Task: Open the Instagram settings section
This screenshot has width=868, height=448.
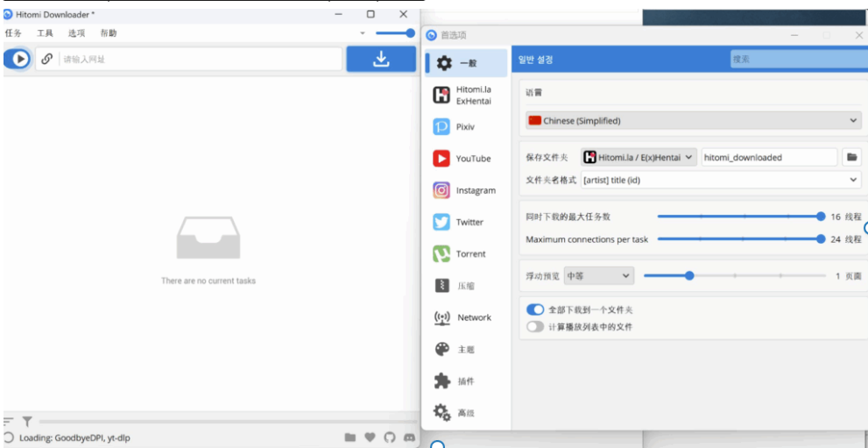Action: (x=466, y=190)
